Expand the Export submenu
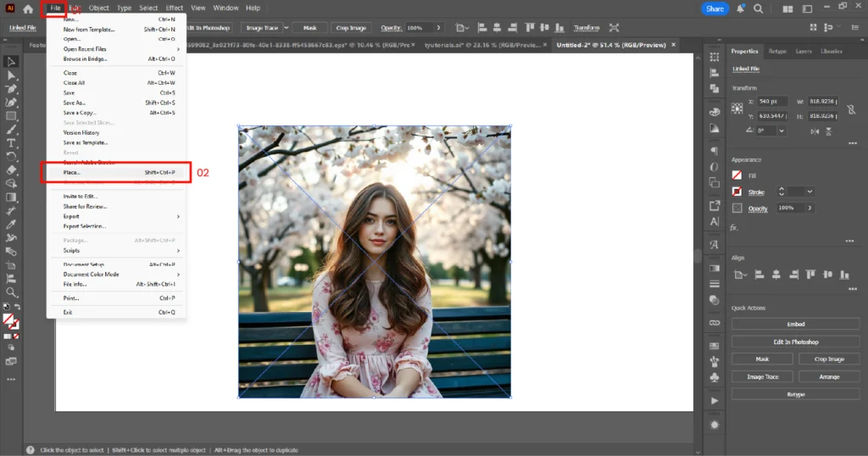 click(116, 216)
